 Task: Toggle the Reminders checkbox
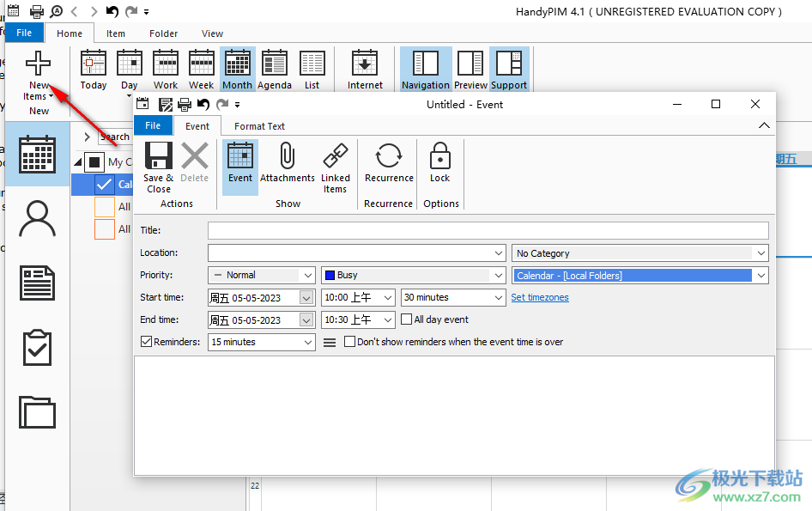pyautogui.click(x=146, y=342)
